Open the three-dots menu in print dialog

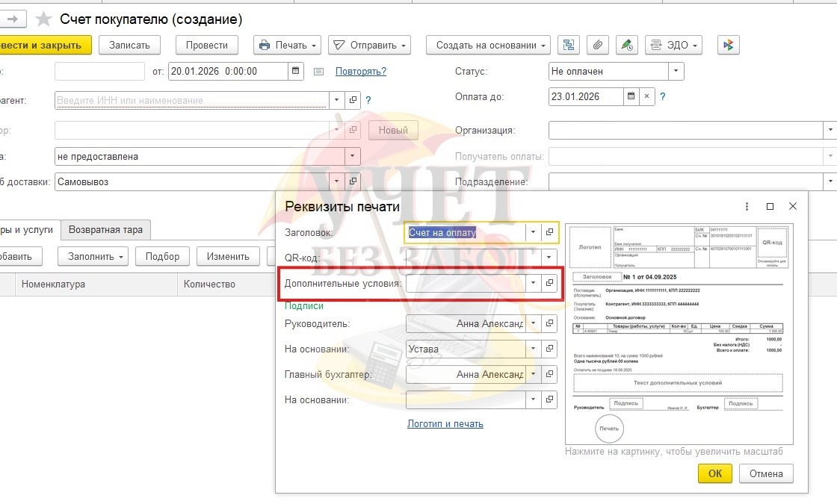pos(747,207)
